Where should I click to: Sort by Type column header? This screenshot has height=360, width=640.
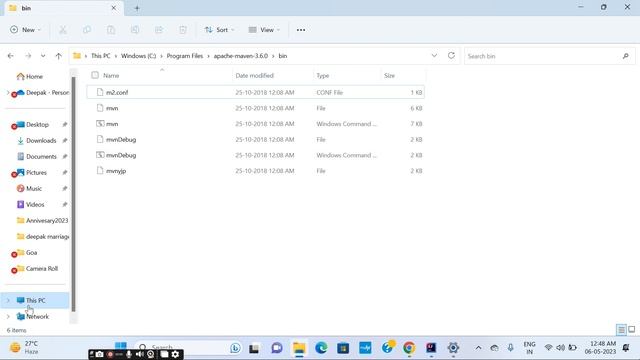point(322,76)
